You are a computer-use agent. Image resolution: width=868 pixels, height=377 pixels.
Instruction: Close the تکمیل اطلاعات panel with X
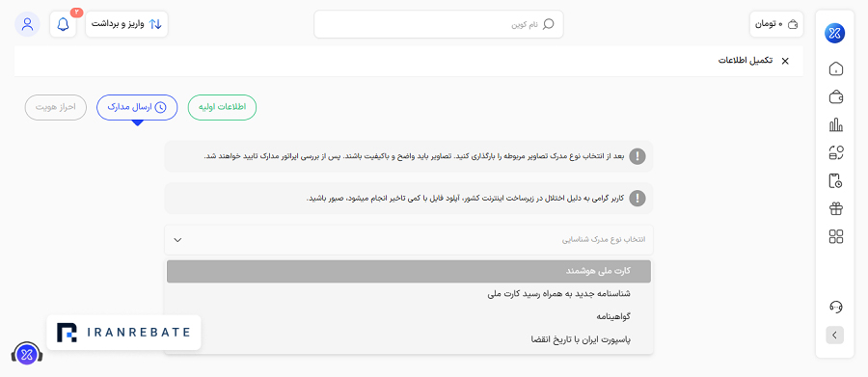pyautogui.click(x=785, y=61)
